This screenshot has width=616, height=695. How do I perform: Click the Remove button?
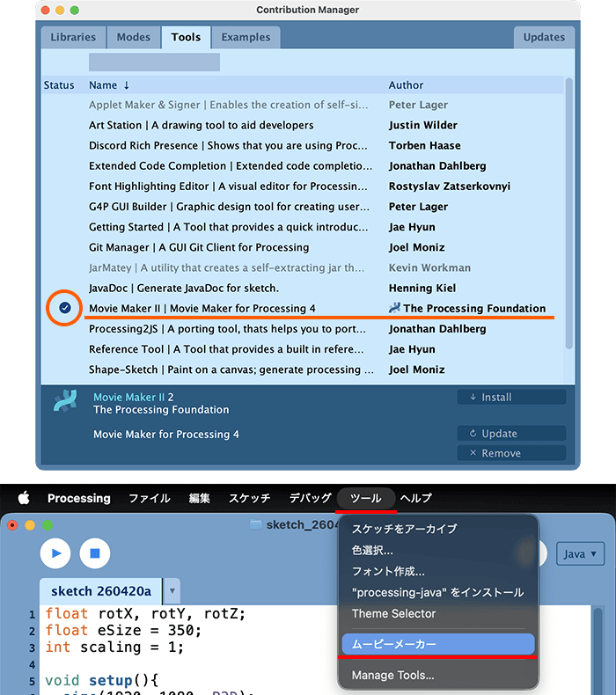(511, 453)
